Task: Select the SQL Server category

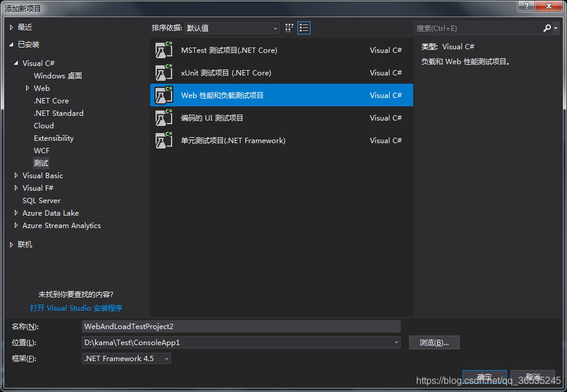Action: coord(41,200)
